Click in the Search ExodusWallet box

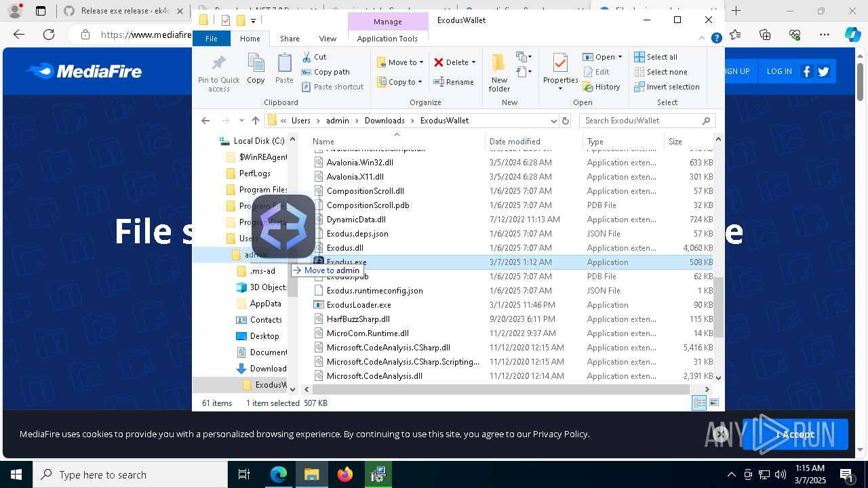point(648,121)
